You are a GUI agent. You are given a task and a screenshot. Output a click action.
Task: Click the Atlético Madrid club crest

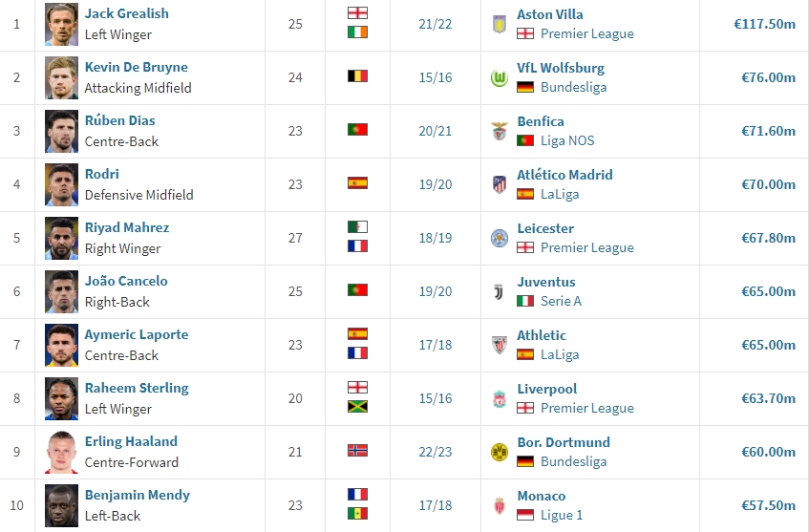pyautogui.click(x=499, y=184)
